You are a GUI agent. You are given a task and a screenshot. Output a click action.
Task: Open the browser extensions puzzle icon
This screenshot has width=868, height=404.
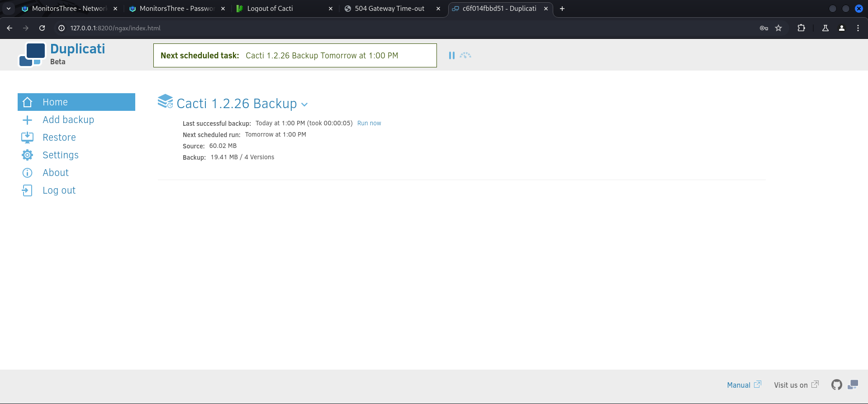point(801,28)
